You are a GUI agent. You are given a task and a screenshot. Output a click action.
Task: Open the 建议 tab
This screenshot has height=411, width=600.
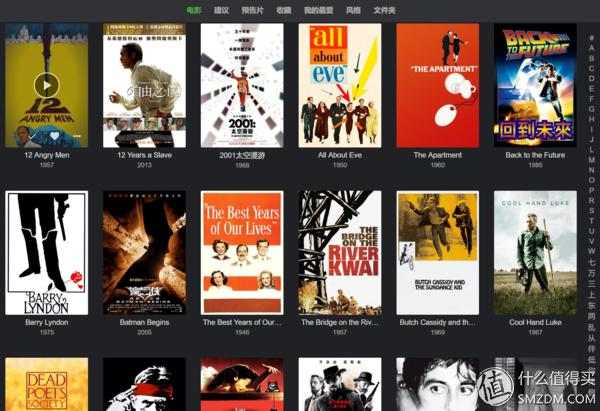pyautogui.click(x=221, y=10)
